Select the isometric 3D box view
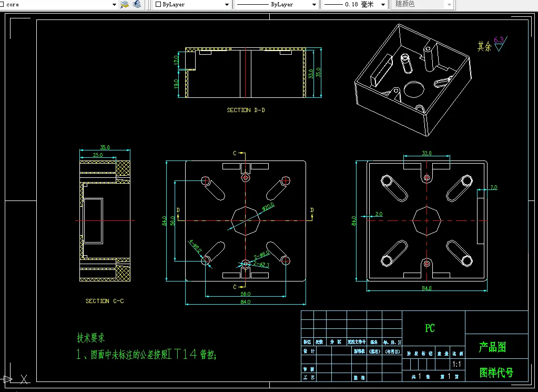Screen dimensions: 538x392 [x=413, y=80]
